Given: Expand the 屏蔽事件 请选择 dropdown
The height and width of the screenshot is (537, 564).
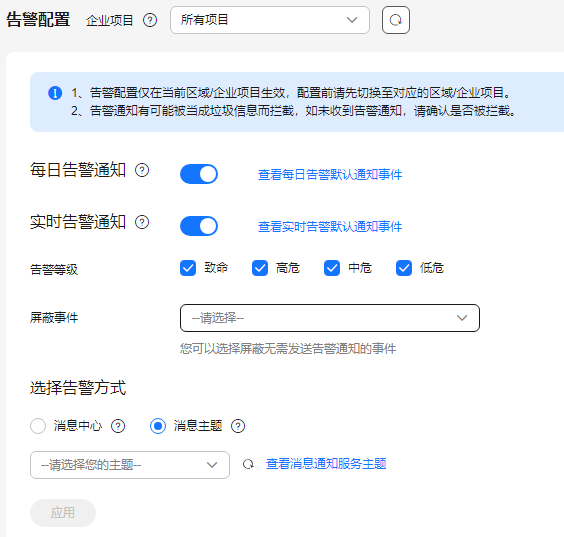Looking at the screenshot, I should point(330,318).
